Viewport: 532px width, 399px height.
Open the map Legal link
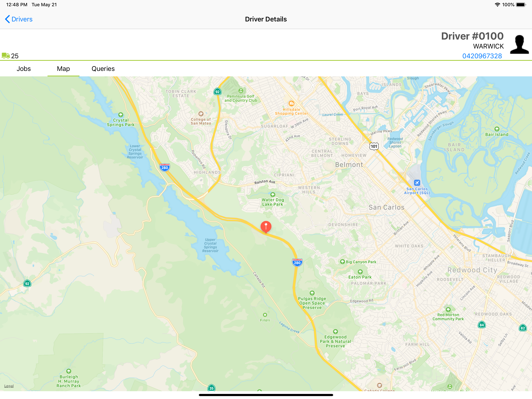[x=9, y=386]
